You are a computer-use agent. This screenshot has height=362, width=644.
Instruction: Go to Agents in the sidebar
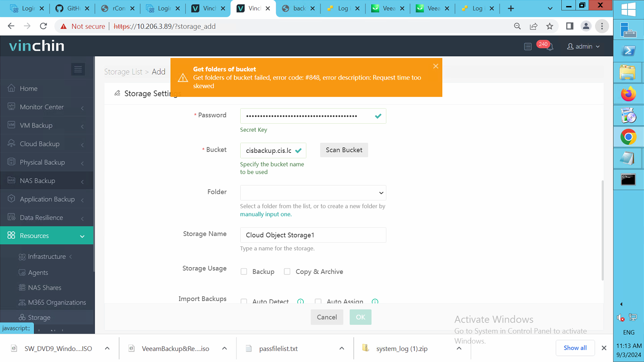(38, 273)
